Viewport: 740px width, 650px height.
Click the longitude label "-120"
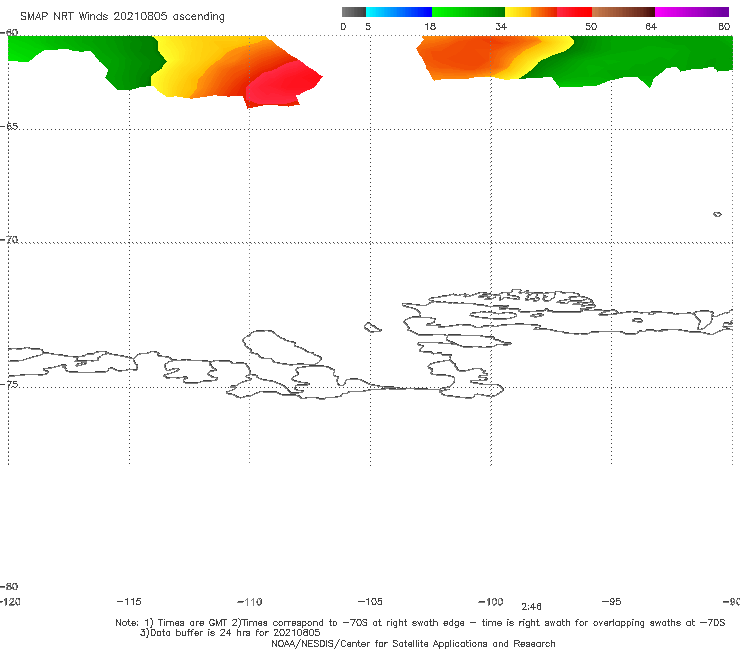coord(10,602)
